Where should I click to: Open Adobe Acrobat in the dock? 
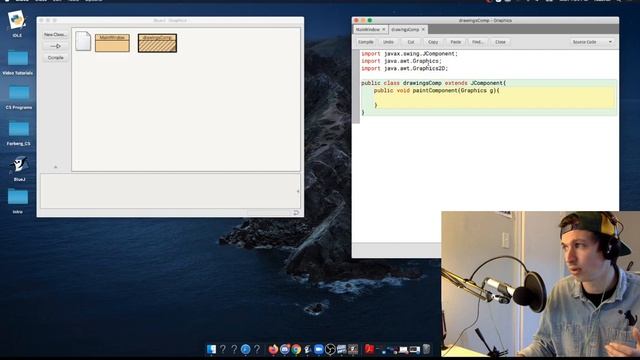click(369, 349)
